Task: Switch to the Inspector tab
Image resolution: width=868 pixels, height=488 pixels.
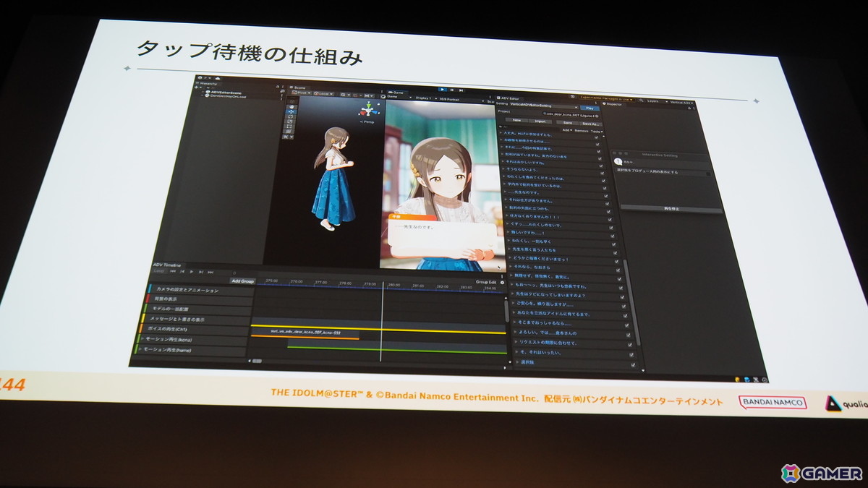Action: 613,104
